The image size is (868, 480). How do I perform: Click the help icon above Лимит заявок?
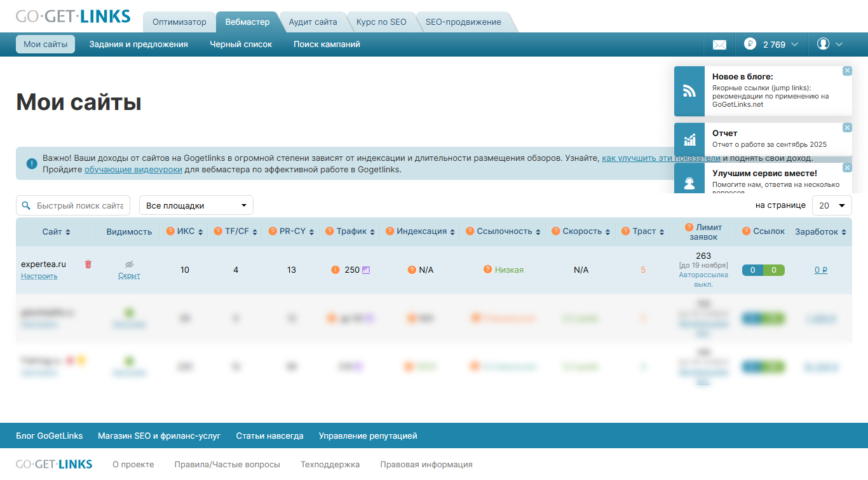coord(689,227)
